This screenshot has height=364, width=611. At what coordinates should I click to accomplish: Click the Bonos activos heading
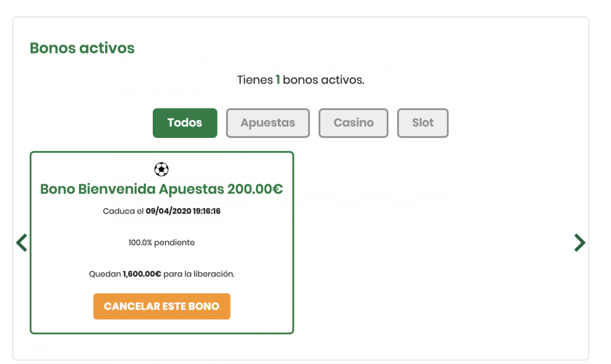coord(82,48)
